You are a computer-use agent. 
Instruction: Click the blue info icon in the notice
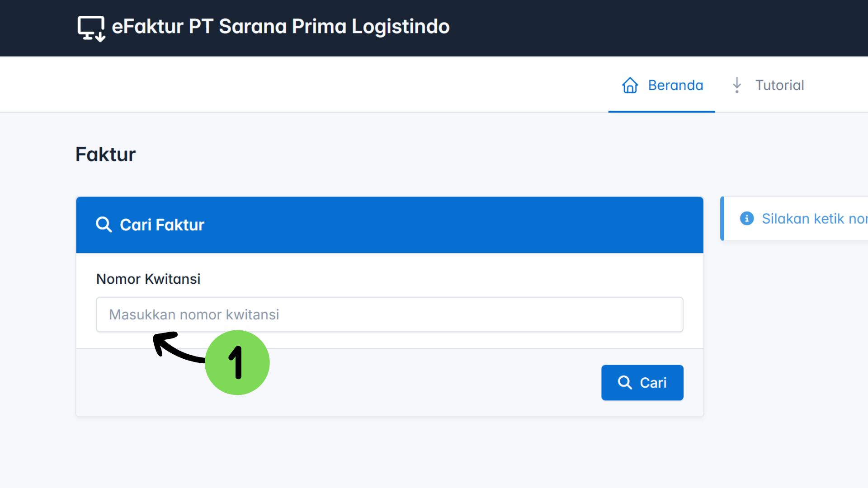pos(747,219)
